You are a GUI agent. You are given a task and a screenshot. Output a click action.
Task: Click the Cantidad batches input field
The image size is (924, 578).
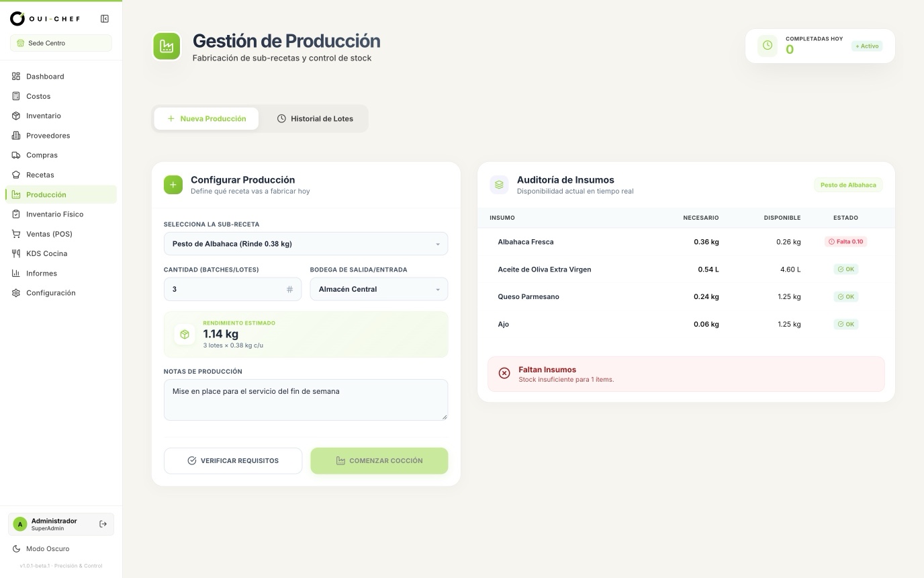[x=232, y=289]
